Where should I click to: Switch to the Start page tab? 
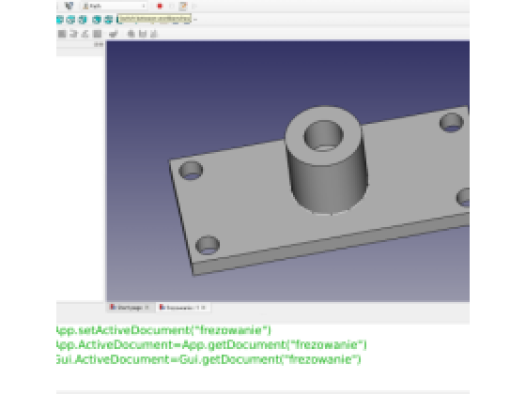click(130, 307)
